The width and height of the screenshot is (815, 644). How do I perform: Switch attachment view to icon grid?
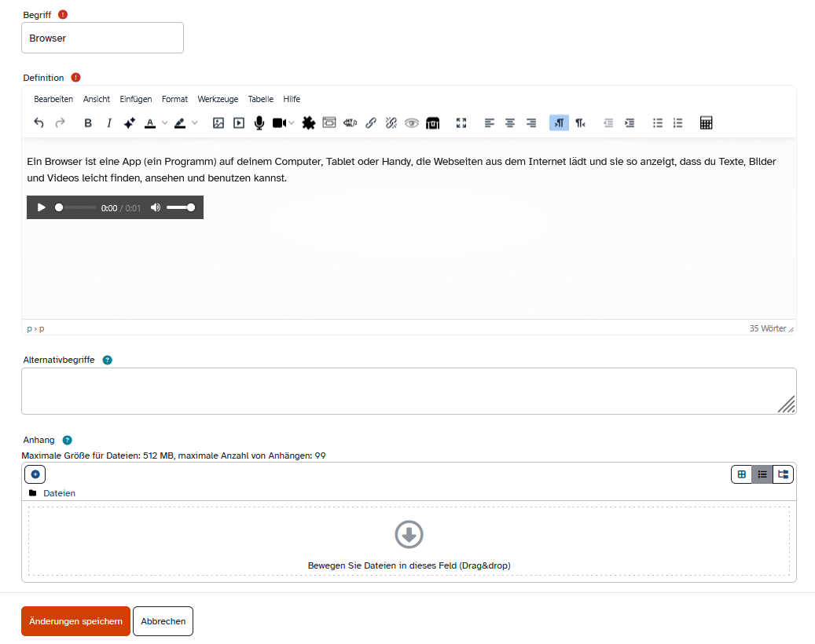pyautogui.click(x=741, y=474)
